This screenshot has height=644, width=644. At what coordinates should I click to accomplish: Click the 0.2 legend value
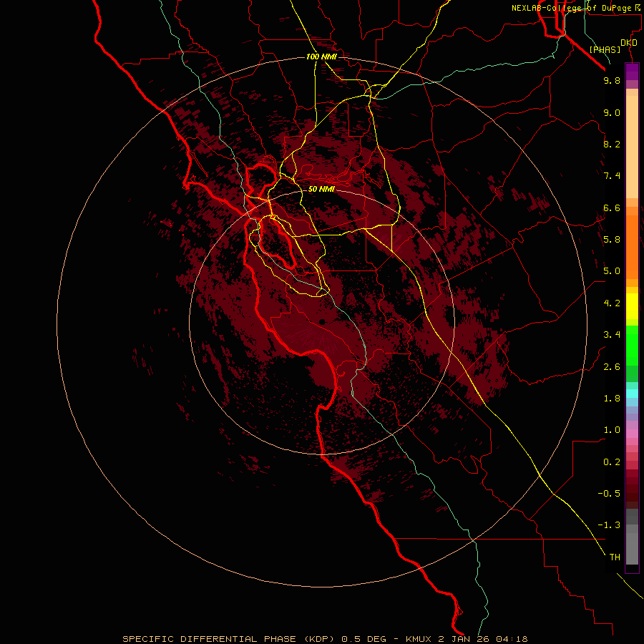612,462
